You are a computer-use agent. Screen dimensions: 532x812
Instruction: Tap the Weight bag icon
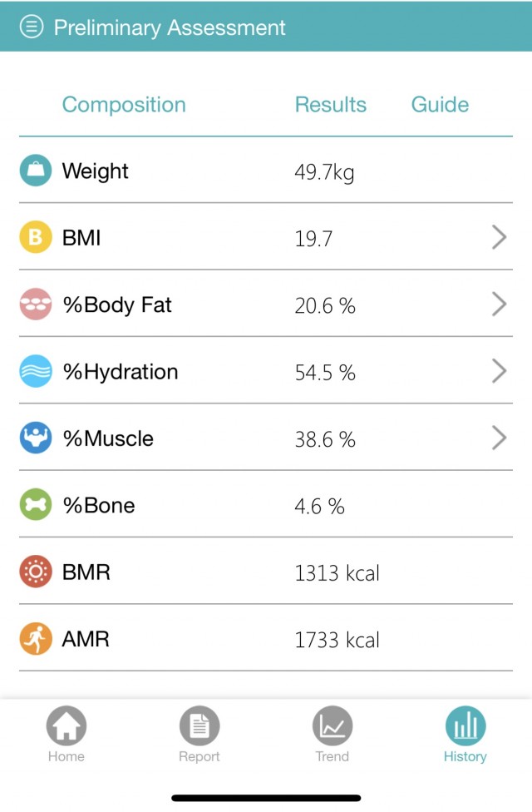tap(36, 171)
